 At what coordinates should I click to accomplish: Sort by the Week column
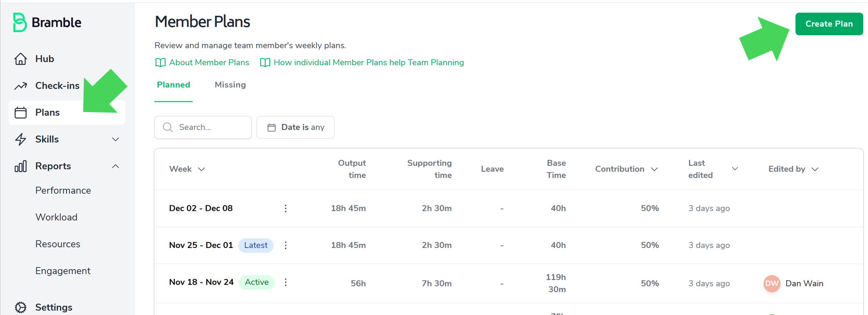point(187,169)
